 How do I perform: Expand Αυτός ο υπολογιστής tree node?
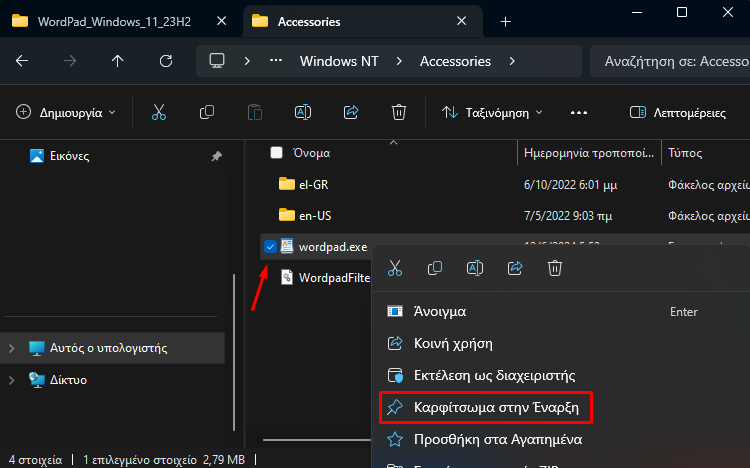[11, 348]
